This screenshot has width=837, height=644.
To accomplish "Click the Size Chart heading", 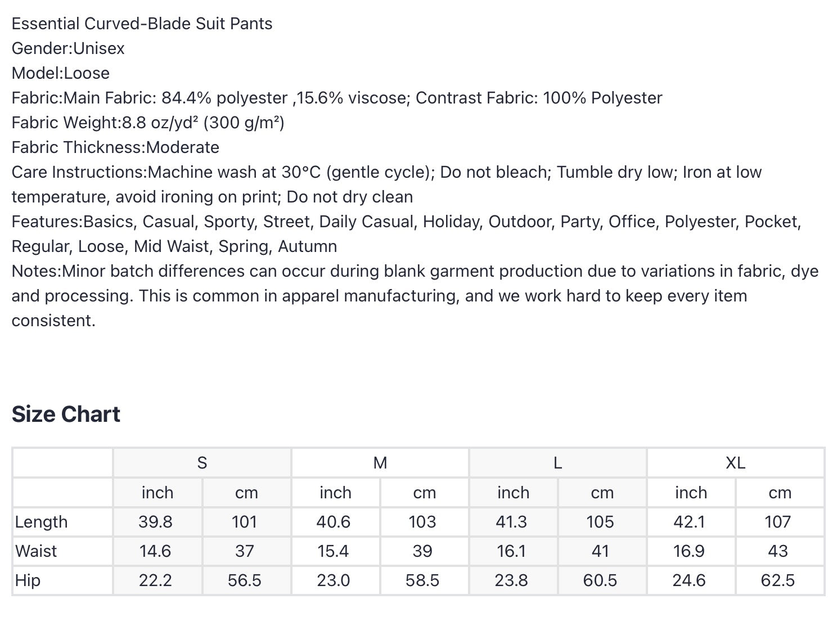I will [x=66, y=415].
